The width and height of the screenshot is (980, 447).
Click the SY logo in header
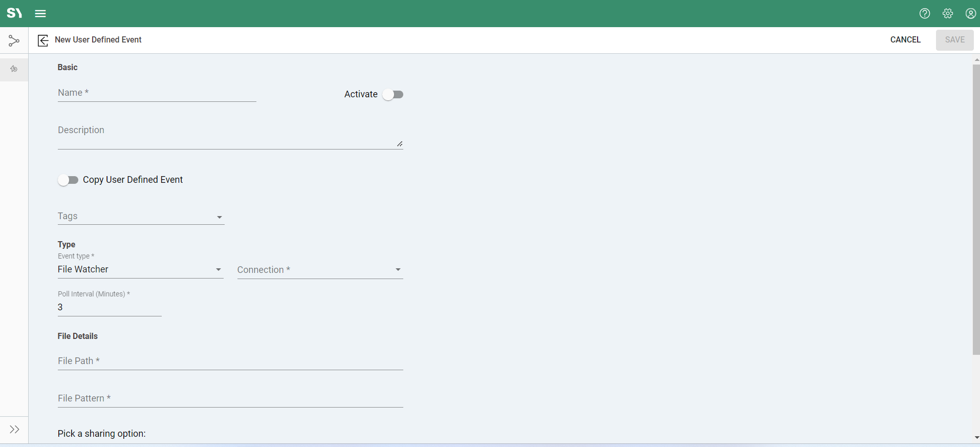click(14, 13)
